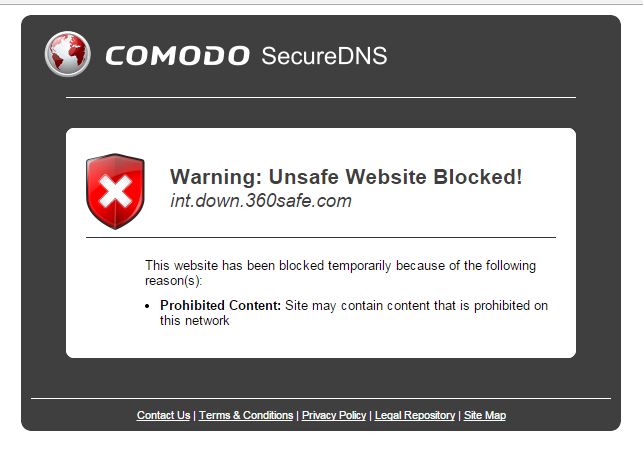Open the Privacy Policy footer link

pyautogui.click(x=334, y=415)
